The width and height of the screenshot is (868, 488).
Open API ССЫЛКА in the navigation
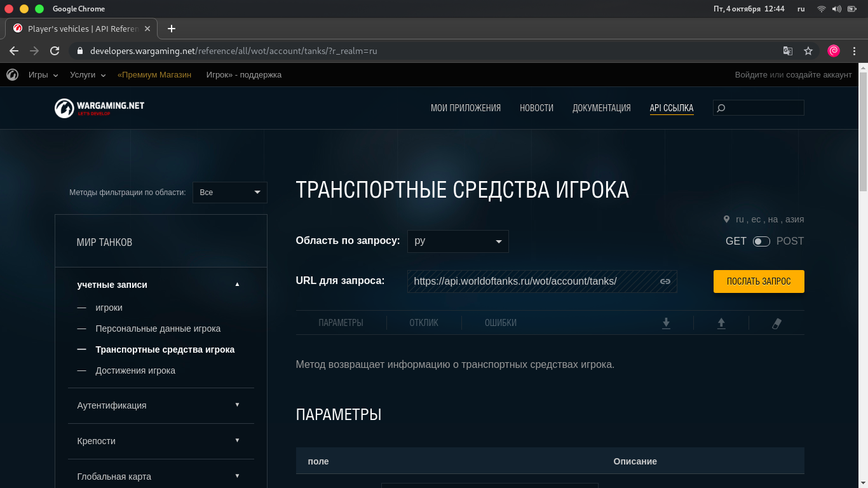[672, 108]
